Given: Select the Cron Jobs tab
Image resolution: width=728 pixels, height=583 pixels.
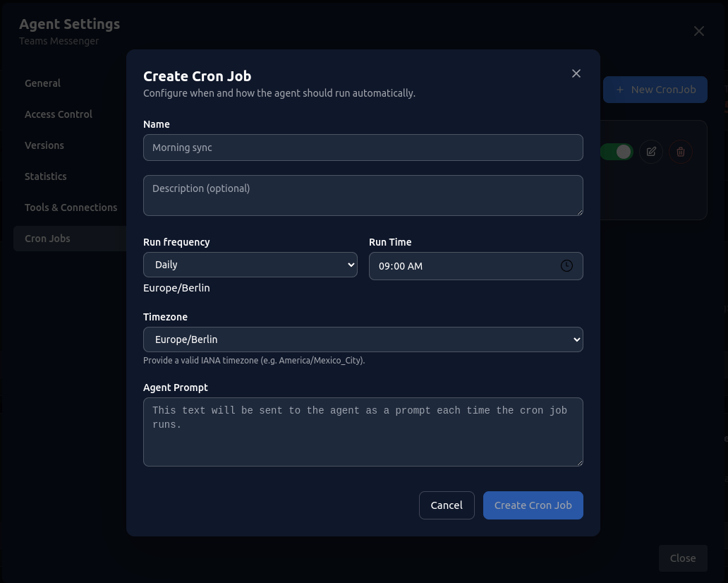Looking at the screenshot, I should coord(70,239).
